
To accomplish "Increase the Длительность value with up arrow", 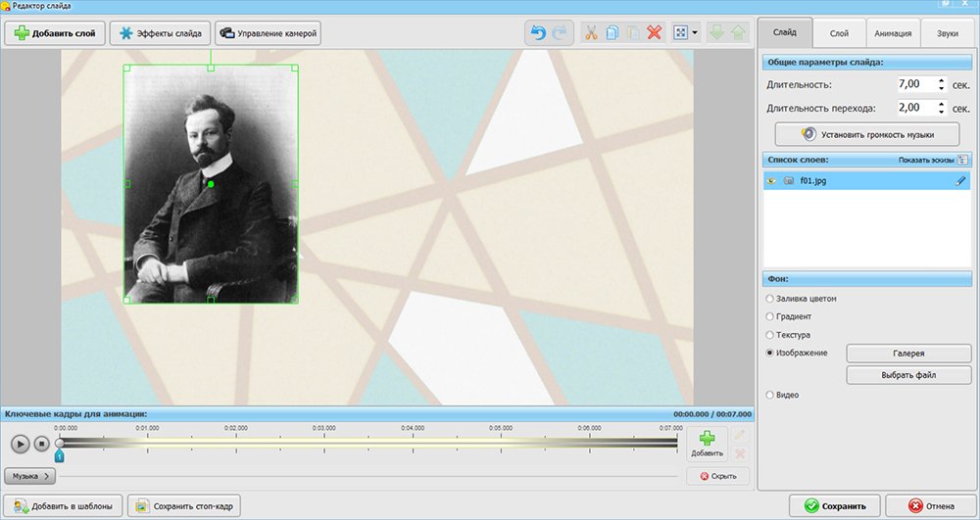I will click(x=941, y=81).
